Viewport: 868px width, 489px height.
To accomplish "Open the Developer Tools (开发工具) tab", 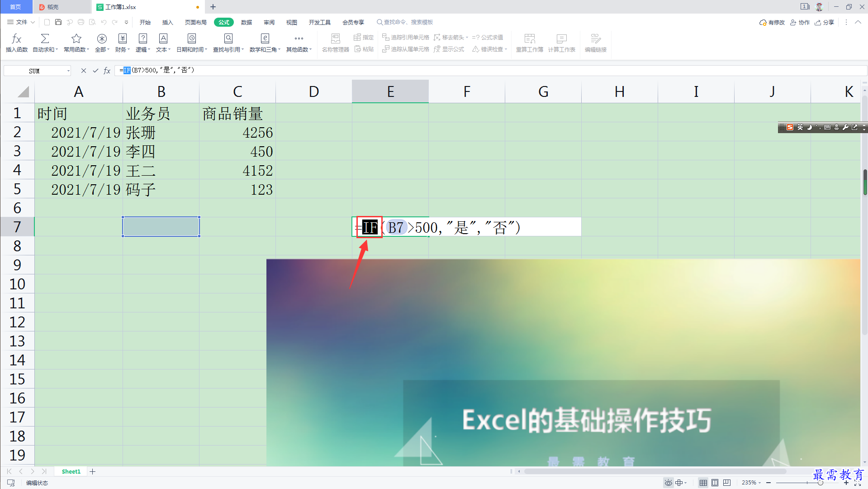I will pyautogui.click(x=320, y=22).
